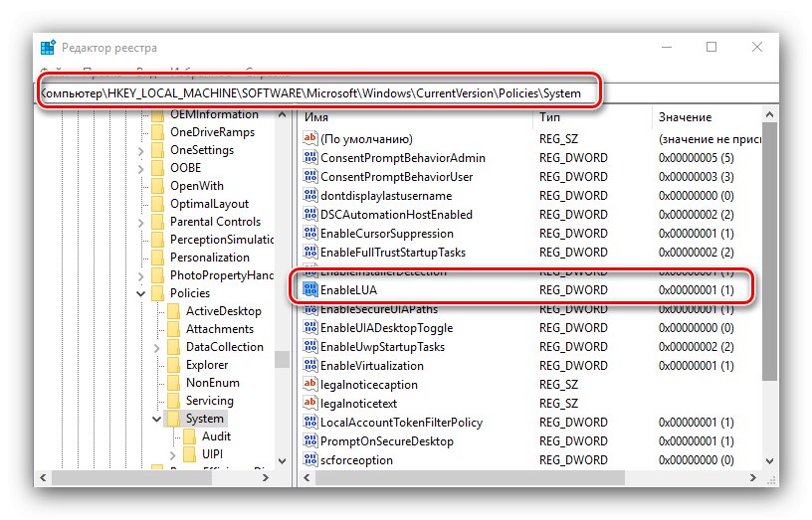This screenshot has width=812, height=520.
Task: Click the vertical scrollbar thumb of values pane
Action: (769, 252)
